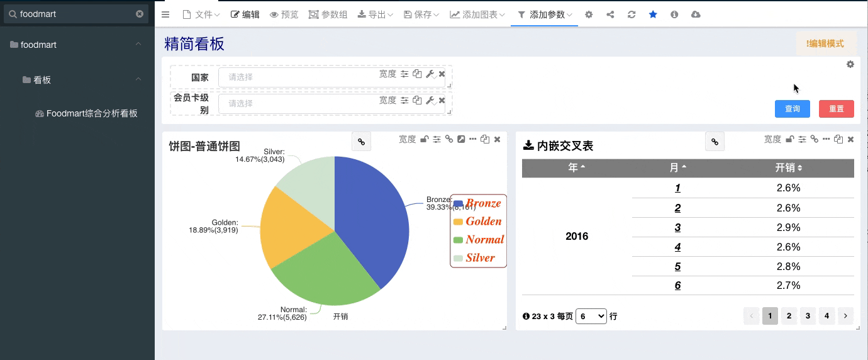Click the download icon beside 内嵌交叉表 title
868x360 pixels.
pyautogui.click(x=528, y=145)
